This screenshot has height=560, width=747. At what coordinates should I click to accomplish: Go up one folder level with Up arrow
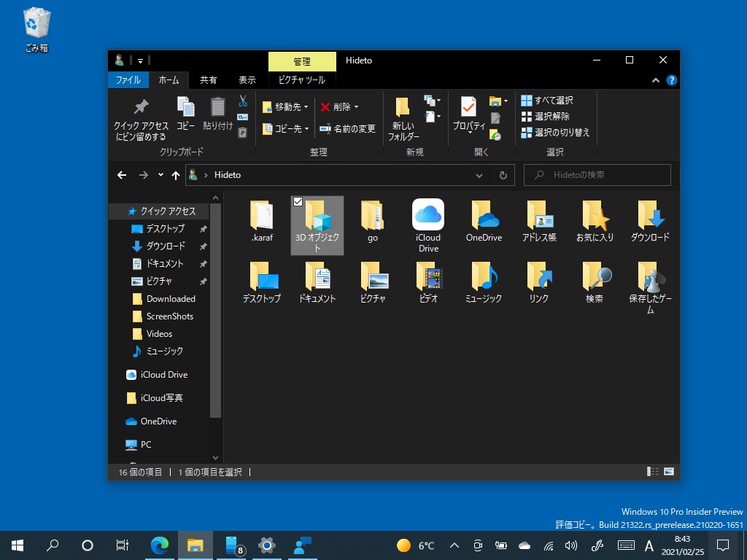(x=176, y=175)
